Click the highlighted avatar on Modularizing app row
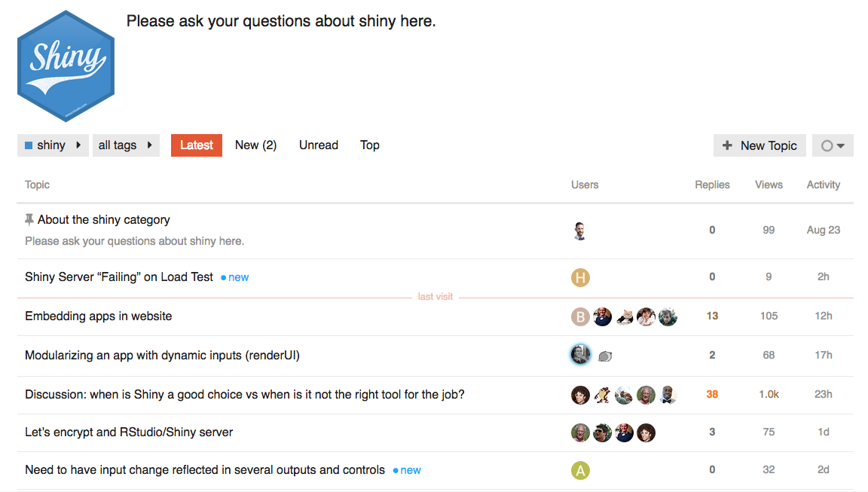The height and width of the screenshot is (492, 868). 580,355
